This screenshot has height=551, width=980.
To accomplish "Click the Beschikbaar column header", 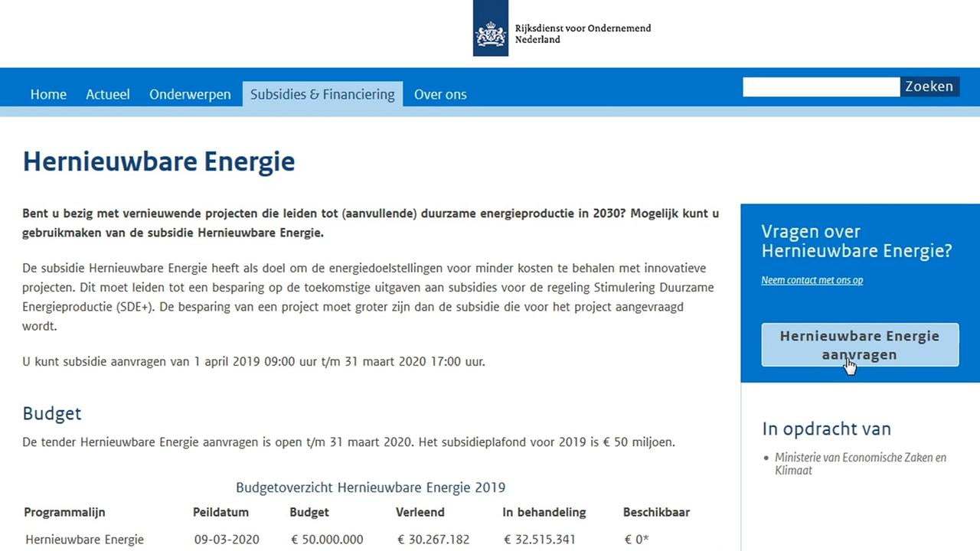I will point(657,512).
